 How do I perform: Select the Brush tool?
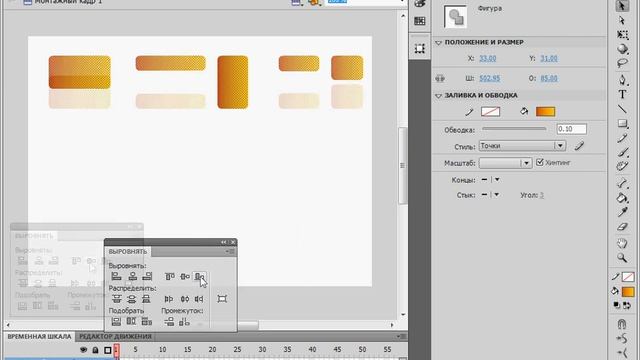[x=622, y=152]
